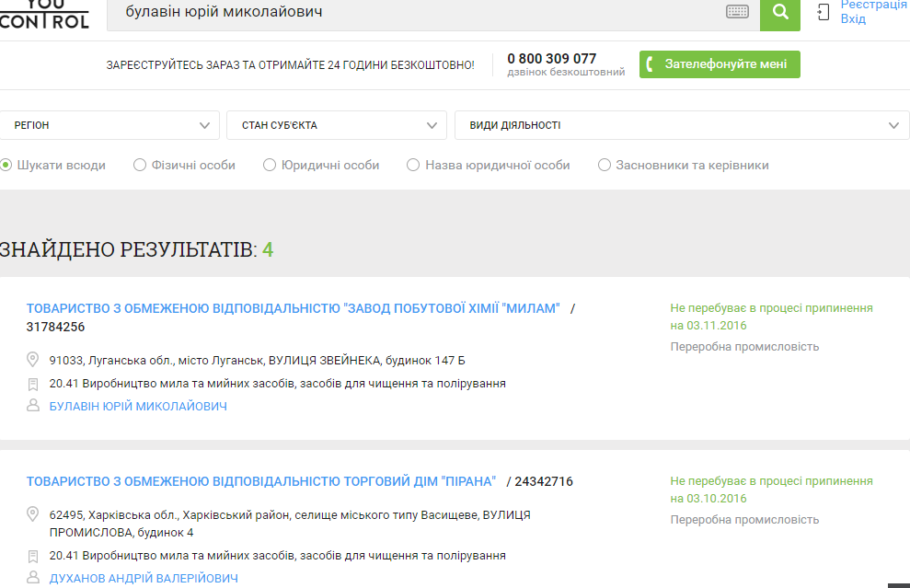Click the green search magnifier button
The height and width of the screenshot is (588, 910).
coord(780,13)
